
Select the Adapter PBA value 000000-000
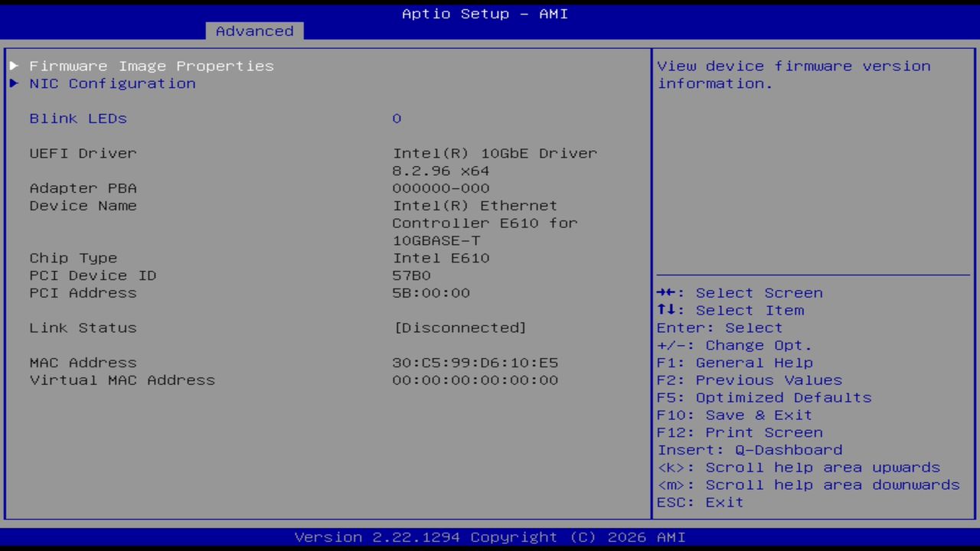coord(437,187)
